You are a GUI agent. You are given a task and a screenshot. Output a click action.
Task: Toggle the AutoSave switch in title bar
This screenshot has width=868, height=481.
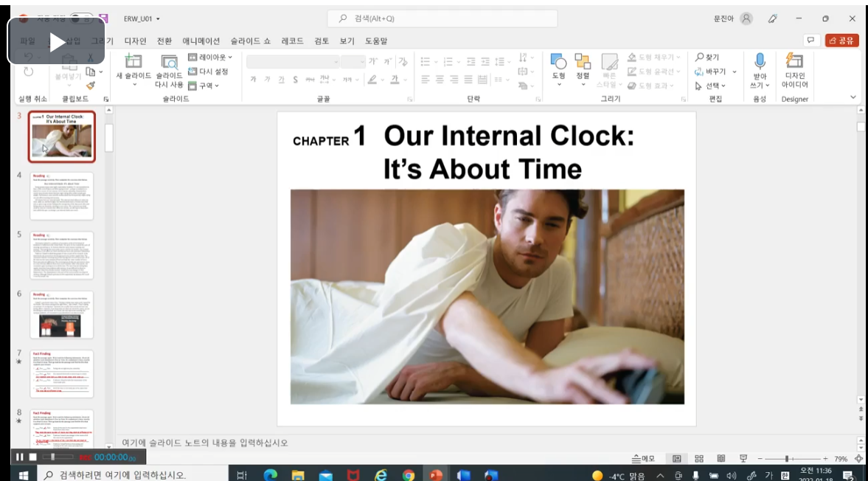point(81,18)
